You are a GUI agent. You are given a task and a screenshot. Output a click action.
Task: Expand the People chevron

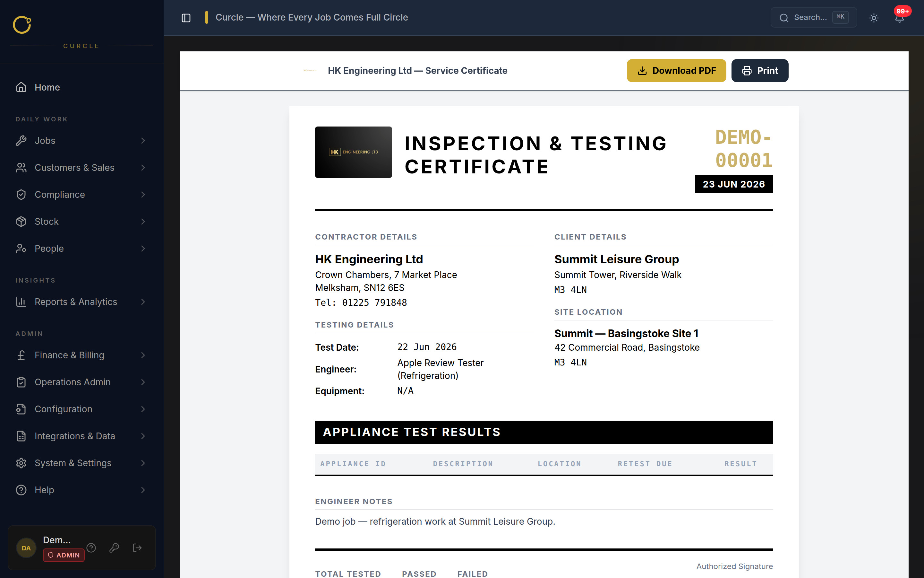[x=143, y=249]
